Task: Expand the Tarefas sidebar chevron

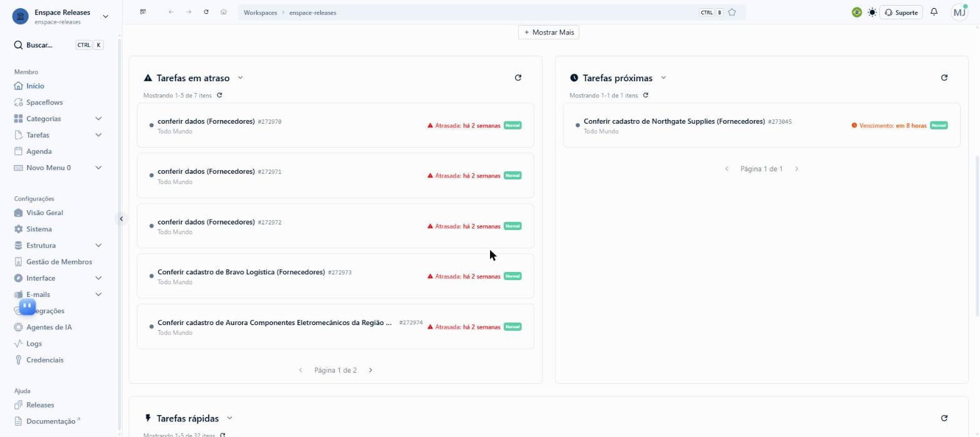Action: [x=98, y=135]
